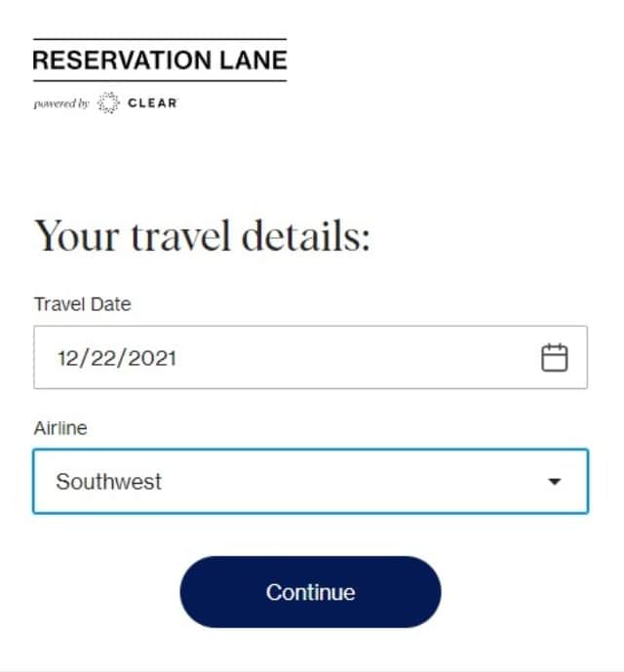Click the Airline field label
Image resolution: width=624 pixels, height=672 pixels.
click(60, 428)
